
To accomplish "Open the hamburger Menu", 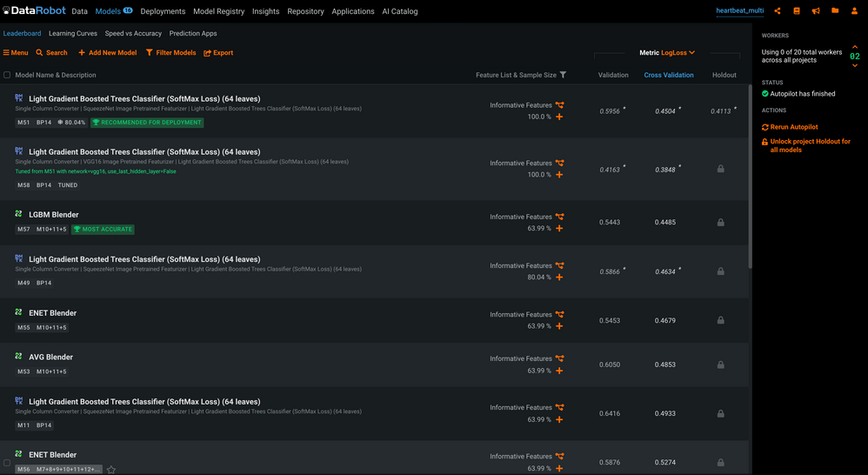I will (16, 52).
